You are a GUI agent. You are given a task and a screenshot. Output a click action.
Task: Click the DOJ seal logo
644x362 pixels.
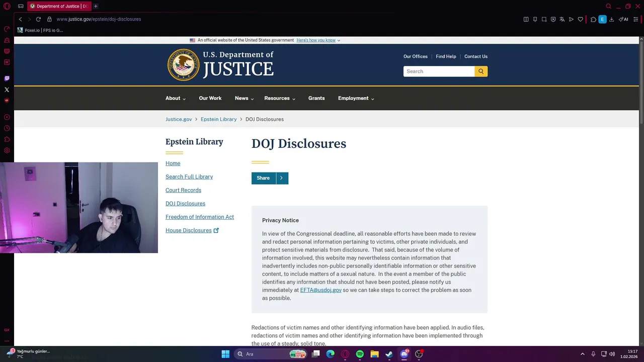pyautogui.click(x=184, y=65)
